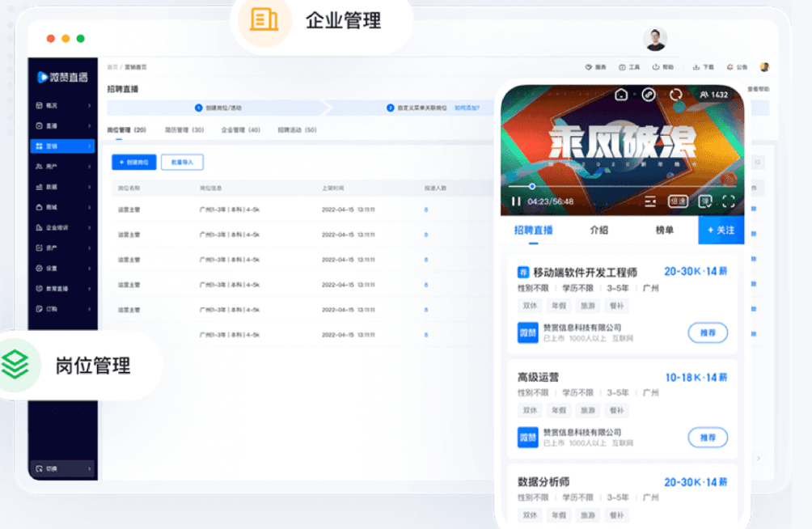Viewport: 812px width, 529px height.
Task: Open 公告 announcements in the header
Action: click(x=737, y=67)
